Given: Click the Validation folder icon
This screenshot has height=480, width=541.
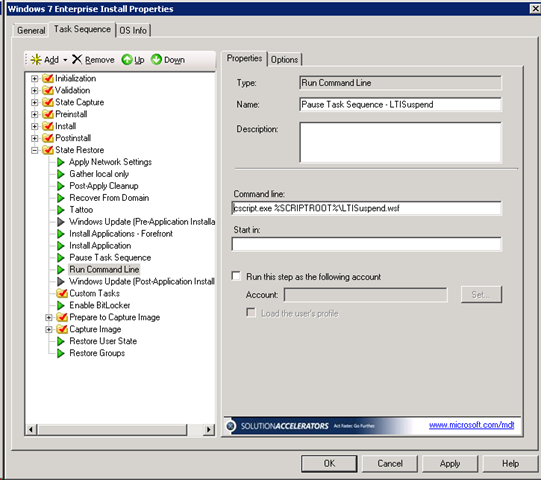Looking at the screenshot, I should point(48,90).
